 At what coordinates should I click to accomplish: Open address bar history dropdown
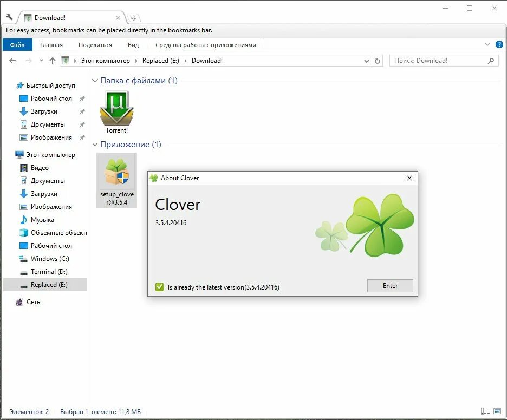(366, 61)
